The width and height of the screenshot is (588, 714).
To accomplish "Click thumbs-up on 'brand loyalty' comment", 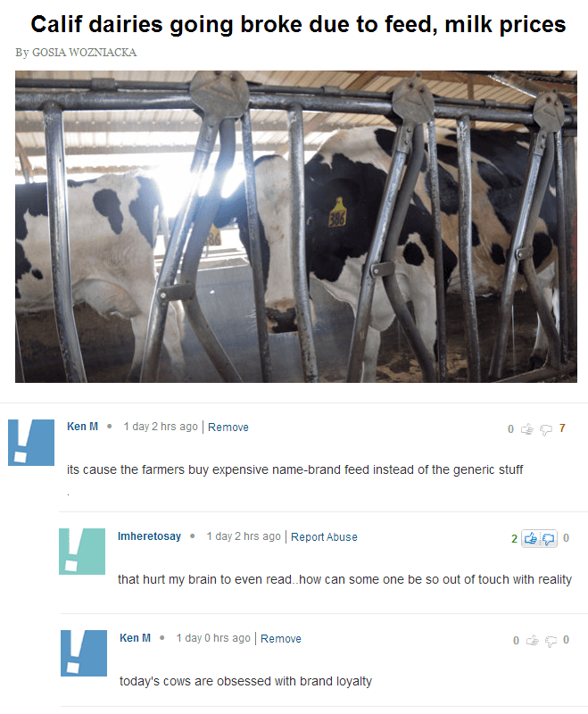I will coord(532,641).
